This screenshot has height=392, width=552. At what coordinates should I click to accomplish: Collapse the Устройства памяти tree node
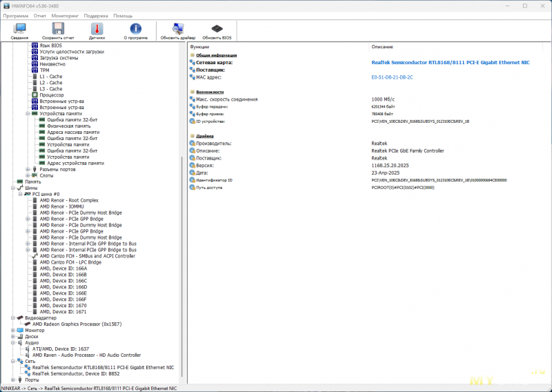click(x=28, y=114)
